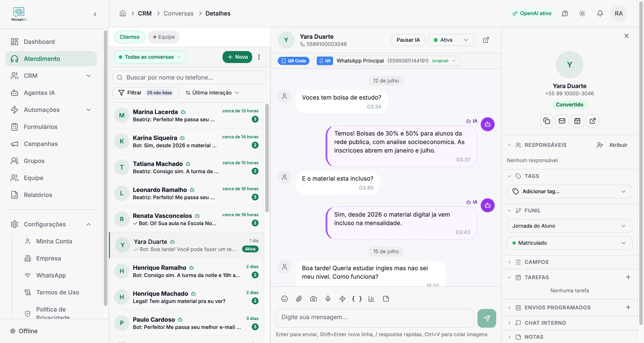Go to home via breadcrumb house icon
The width and height of the screenshot is (644, 343).
pos(122,13)
